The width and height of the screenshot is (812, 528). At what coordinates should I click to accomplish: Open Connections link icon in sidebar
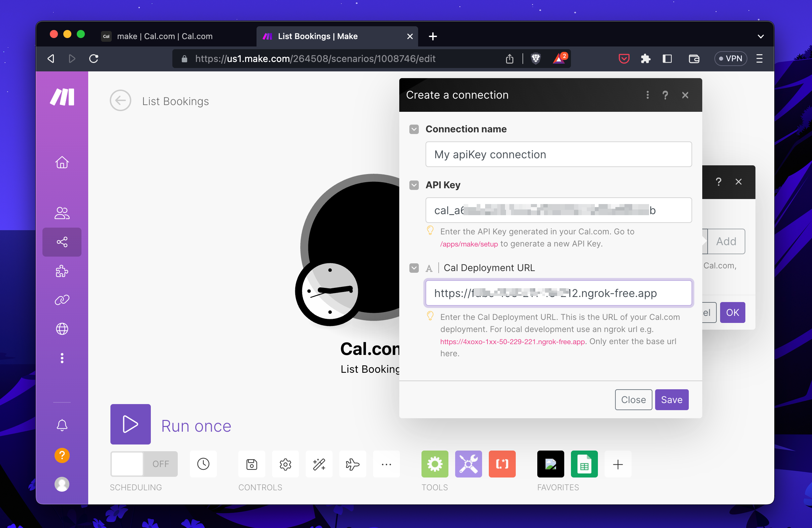point(62,300)
